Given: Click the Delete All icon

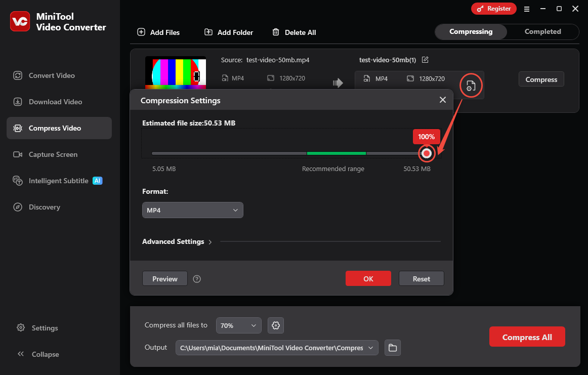Looking at the screenshot, I should tap(276, 32).
